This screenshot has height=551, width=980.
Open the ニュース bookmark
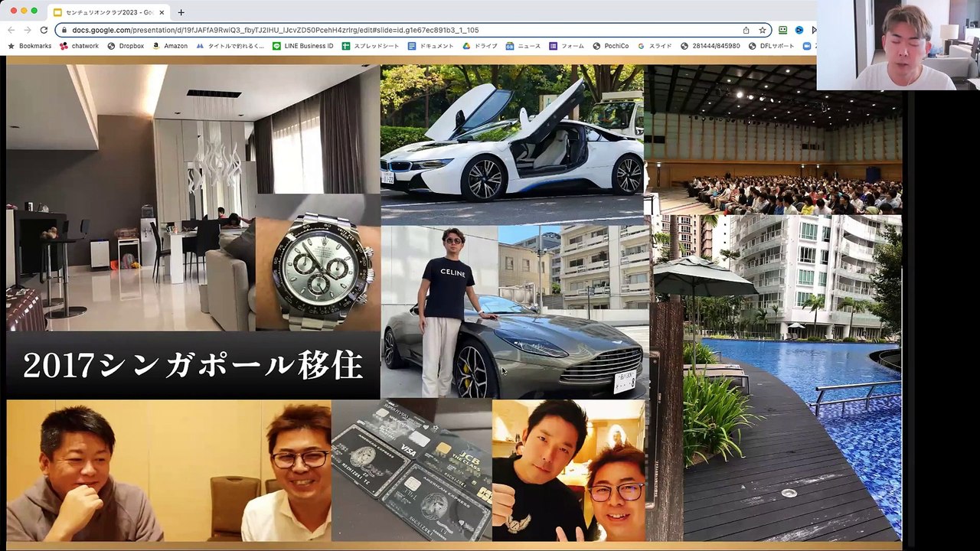523,46
